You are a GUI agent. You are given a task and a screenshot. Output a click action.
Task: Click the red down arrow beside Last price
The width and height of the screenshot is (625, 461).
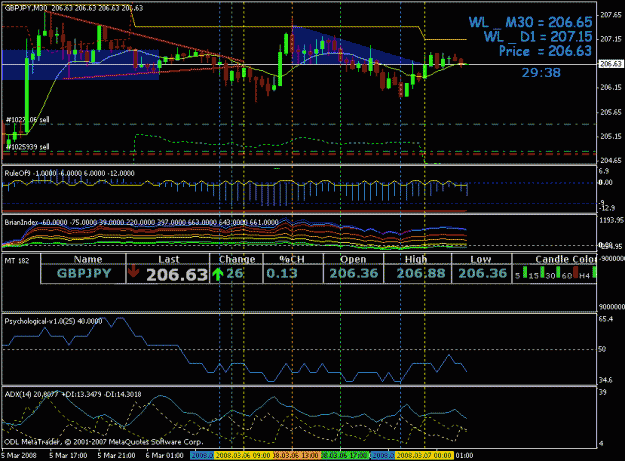(x=134, y=272)
